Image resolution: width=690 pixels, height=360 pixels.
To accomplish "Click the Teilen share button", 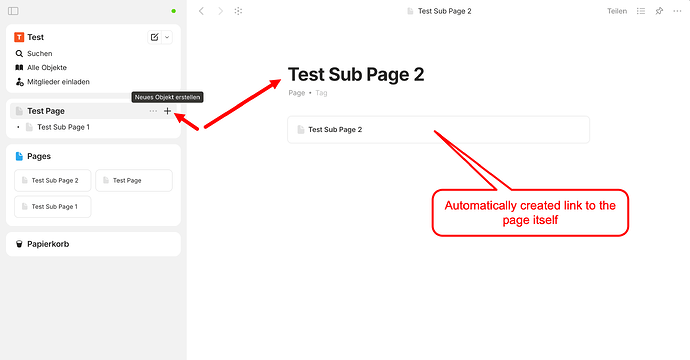I will [x=617, y=11].
